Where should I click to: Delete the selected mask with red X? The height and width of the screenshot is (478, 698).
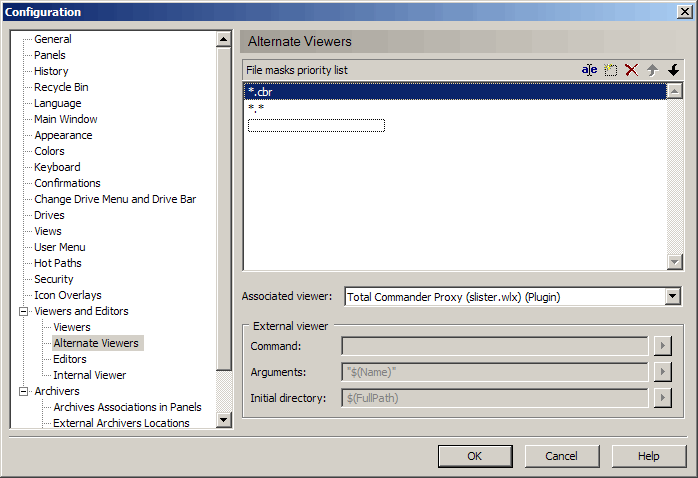(x=631, y=70)
